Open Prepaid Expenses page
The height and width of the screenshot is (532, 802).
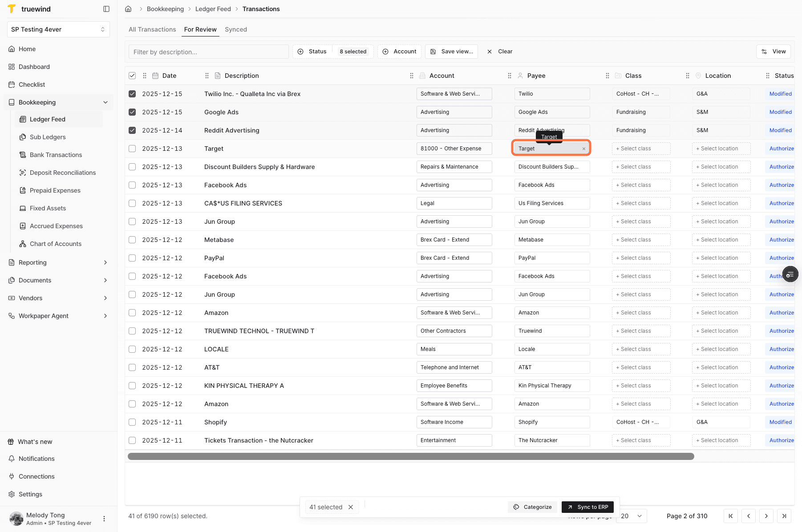coord(55,190)
